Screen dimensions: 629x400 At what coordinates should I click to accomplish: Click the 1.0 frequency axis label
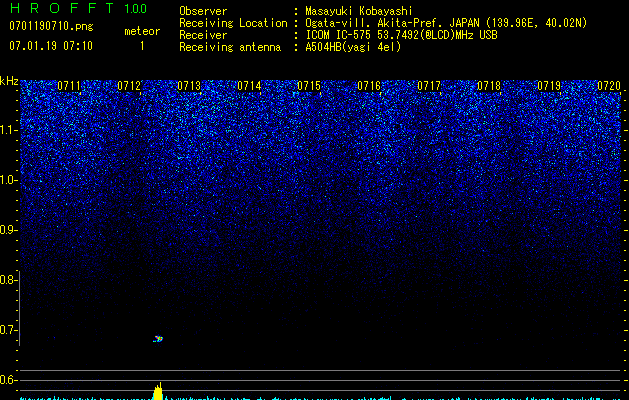(x=8, y=180)
